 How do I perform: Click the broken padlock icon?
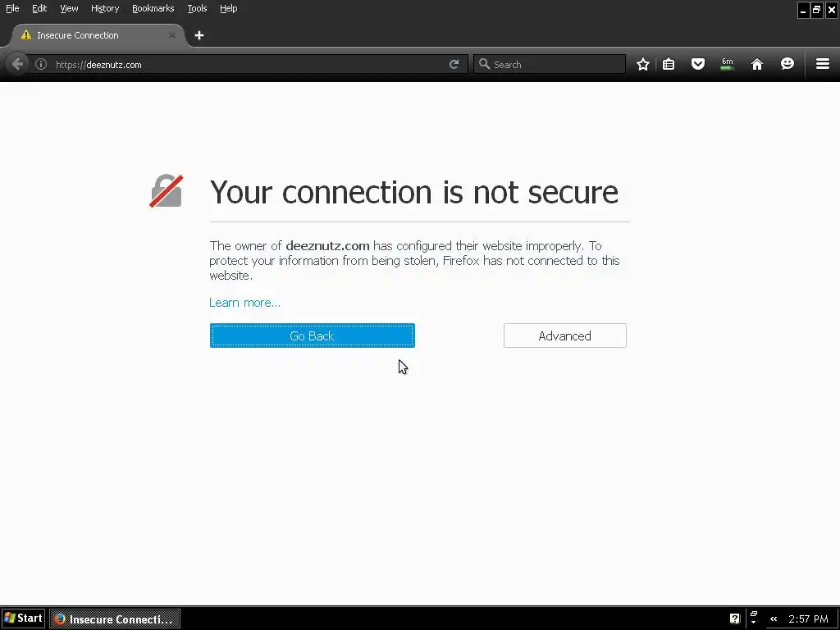(166, 191)
